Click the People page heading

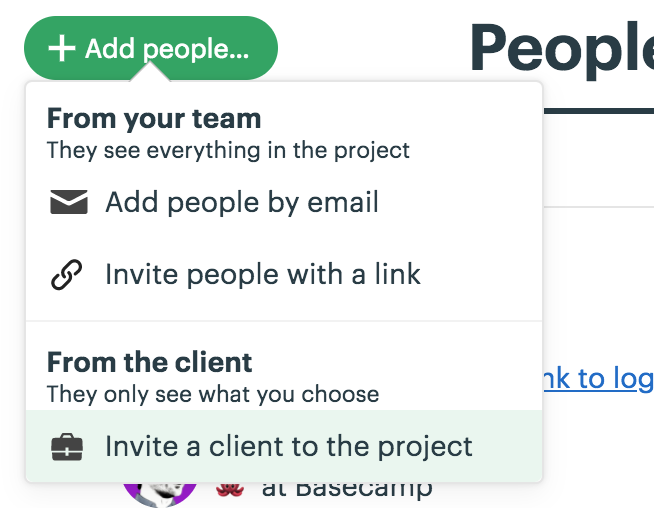[562, 49]
